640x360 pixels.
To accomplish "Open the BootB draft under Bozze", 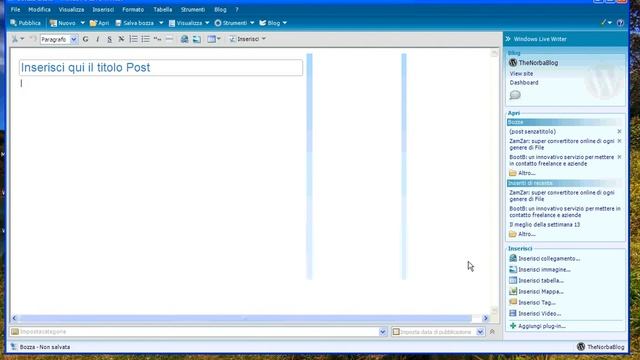I will pyautogui.click(x=562, y=160).
